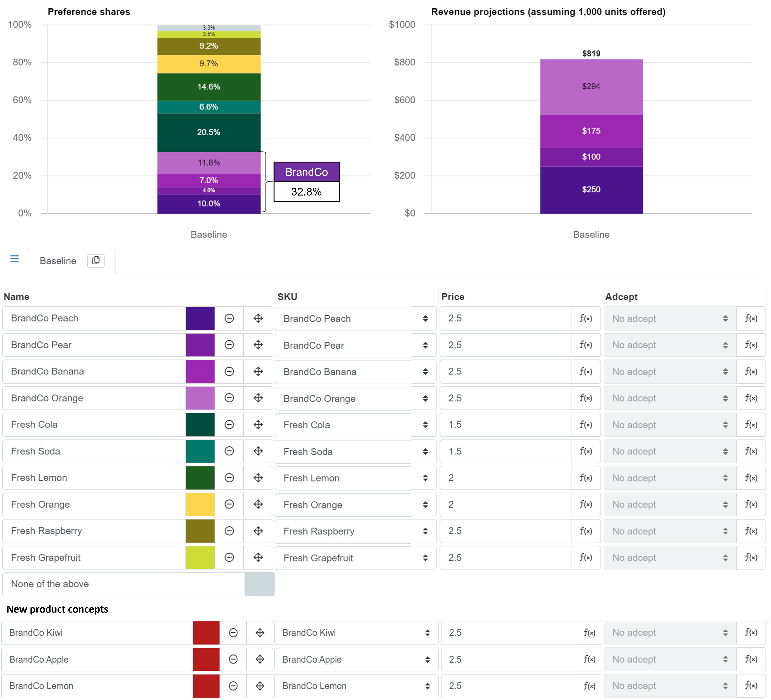Click the 14.6% Fresh Lemon share segment
This screenshot has width=771, height=700.
(209, 87)
